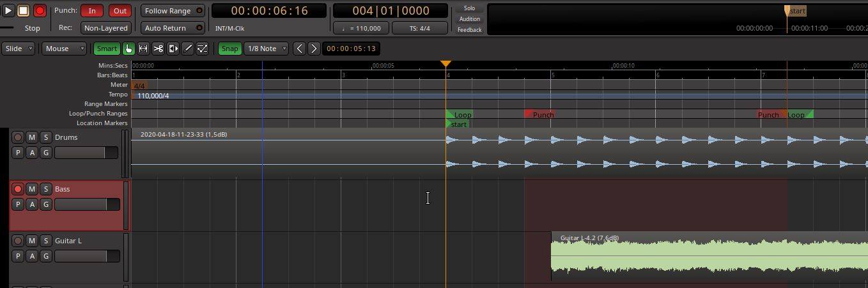The height and width of the screenshot is (288, 868).
Task: Mute the Drums track
Action: point(32,137)
